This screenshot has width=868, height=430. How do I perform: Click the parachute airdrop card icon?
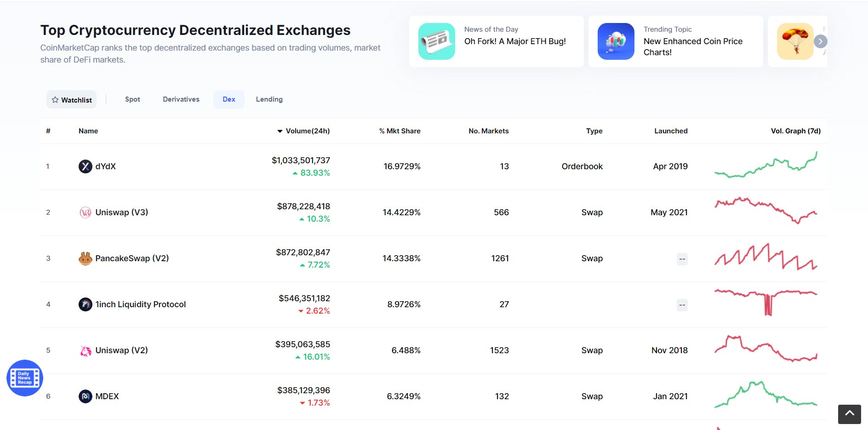coord(795,41)
